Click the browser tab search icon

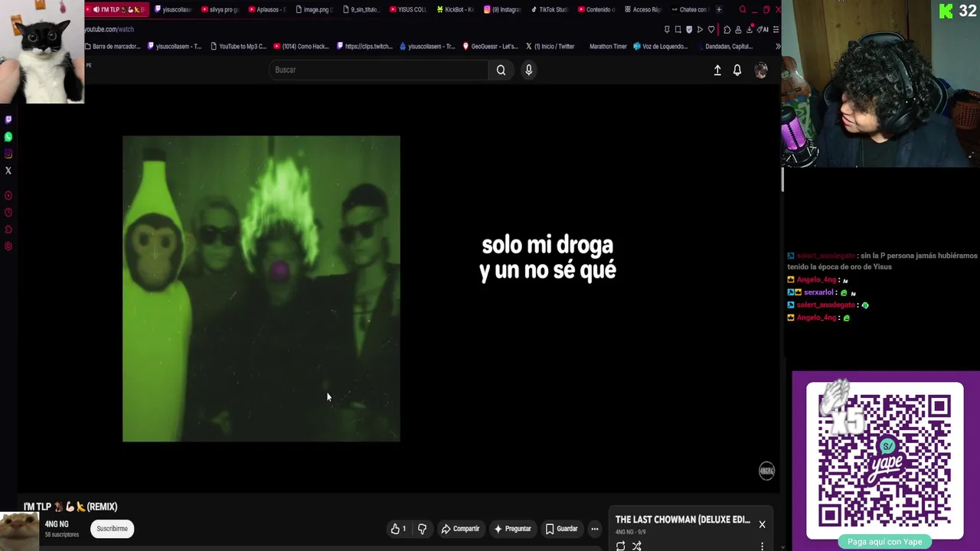tap(743, 10)
